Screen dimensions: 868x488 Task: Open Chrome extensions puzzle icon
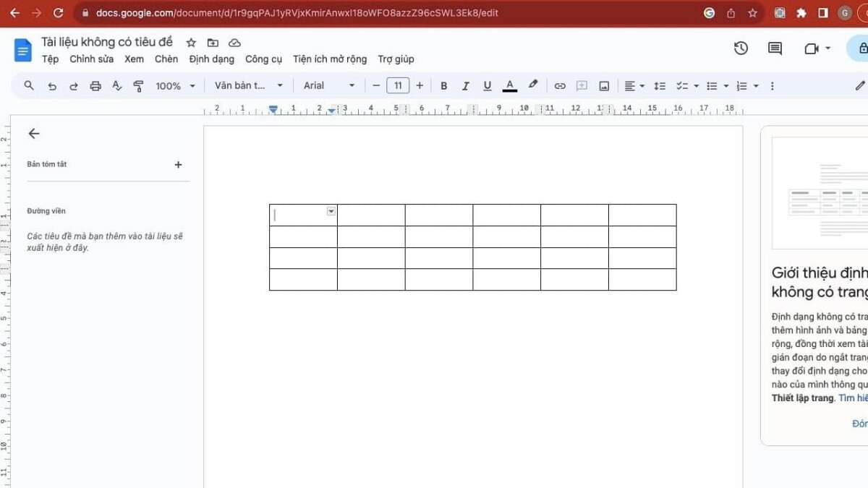click(801, 13)
